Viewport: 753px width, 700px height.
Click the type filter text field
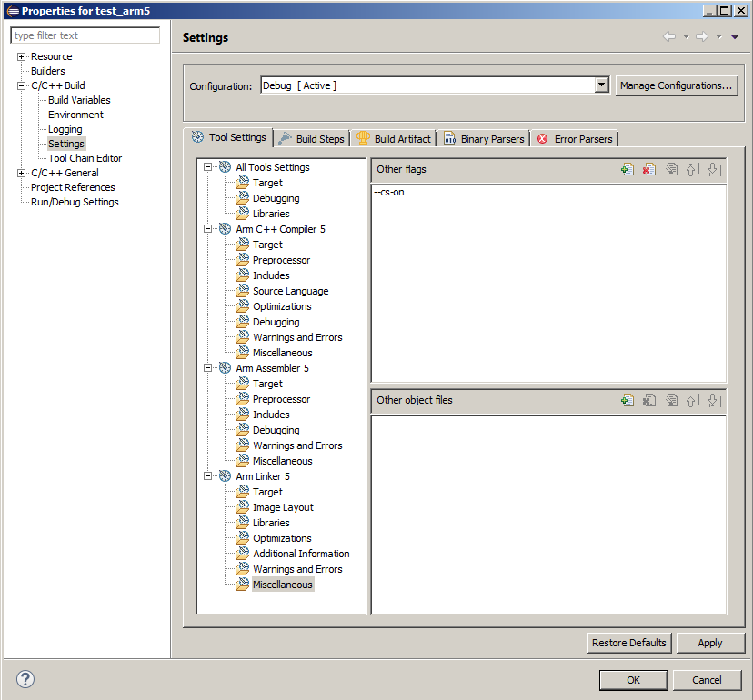(85, 35)
